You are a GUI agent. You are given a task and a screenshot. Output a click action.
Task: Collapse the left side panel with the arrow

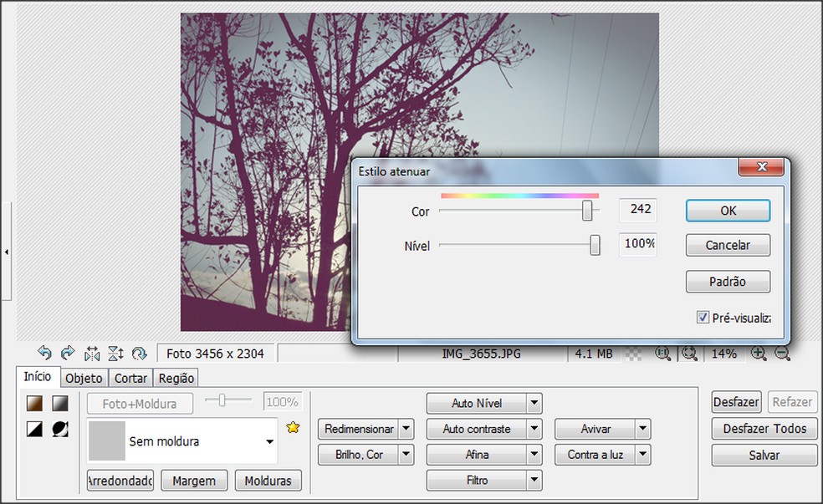coord(7,252)
